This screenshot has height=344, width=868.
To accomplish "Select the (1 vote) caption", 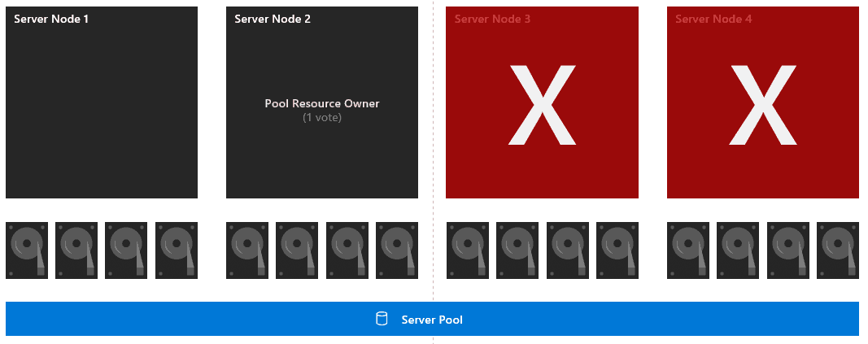I will [322, 118].
